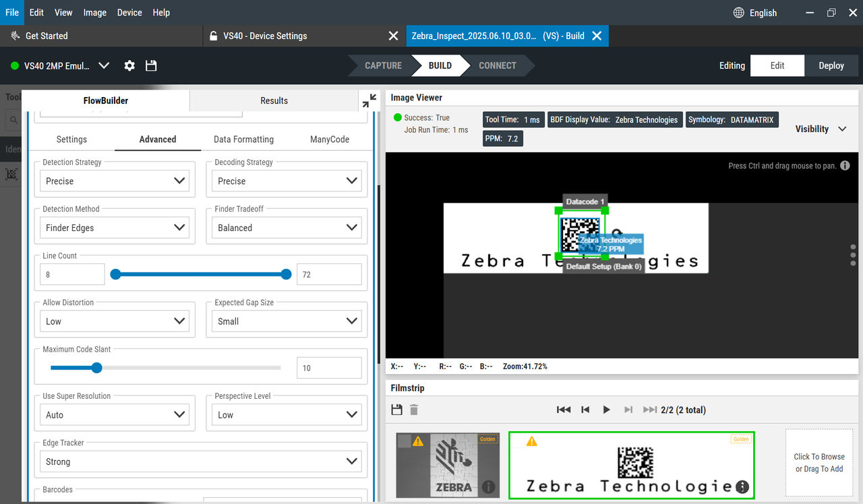Click the Maximum Code Slant value field
Image resolution: width=863 pixels, height=504 pixels.
point(329,368)
